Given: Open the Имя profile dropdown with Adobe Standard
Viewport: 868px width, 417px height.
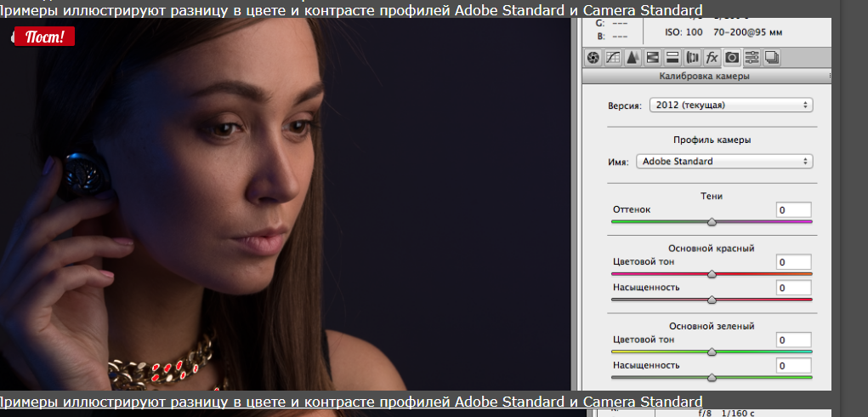Looking at the screenshot, I should click(723, 161).
